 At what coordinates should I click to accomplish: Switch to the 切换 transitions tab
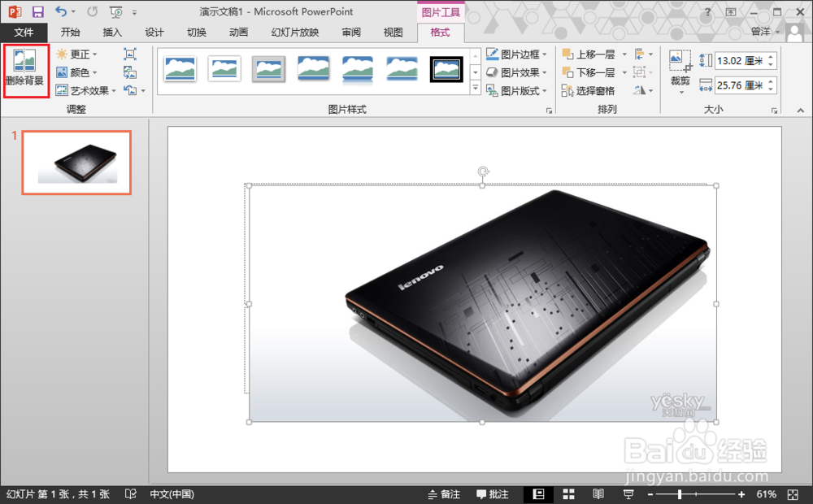click(197, 33)
